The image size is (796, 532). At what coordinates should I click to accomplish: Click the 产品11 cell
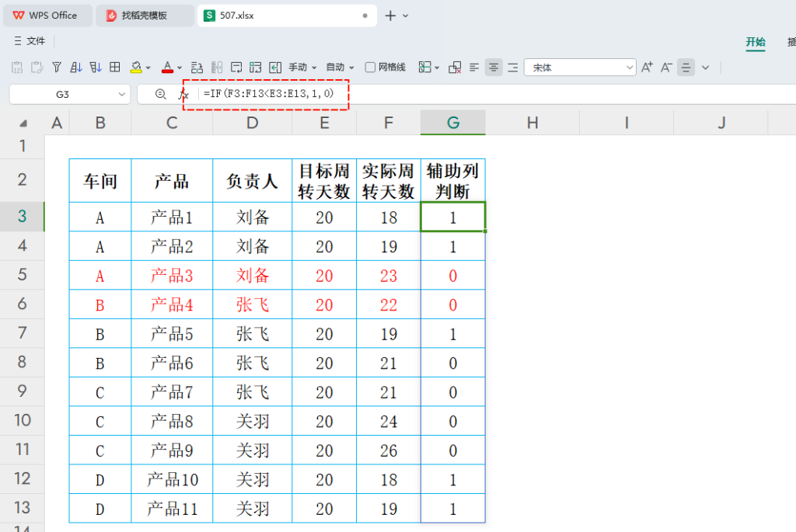point(172,509)
